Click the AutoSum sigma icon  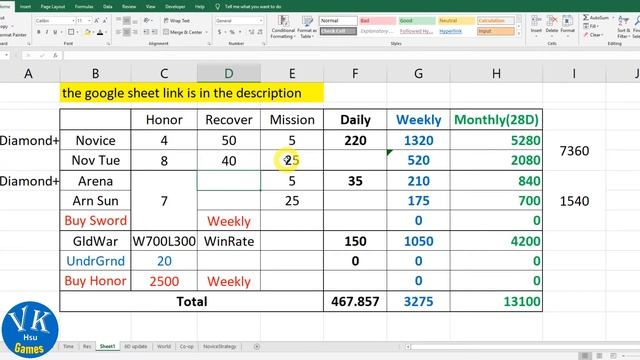(586, 18)
